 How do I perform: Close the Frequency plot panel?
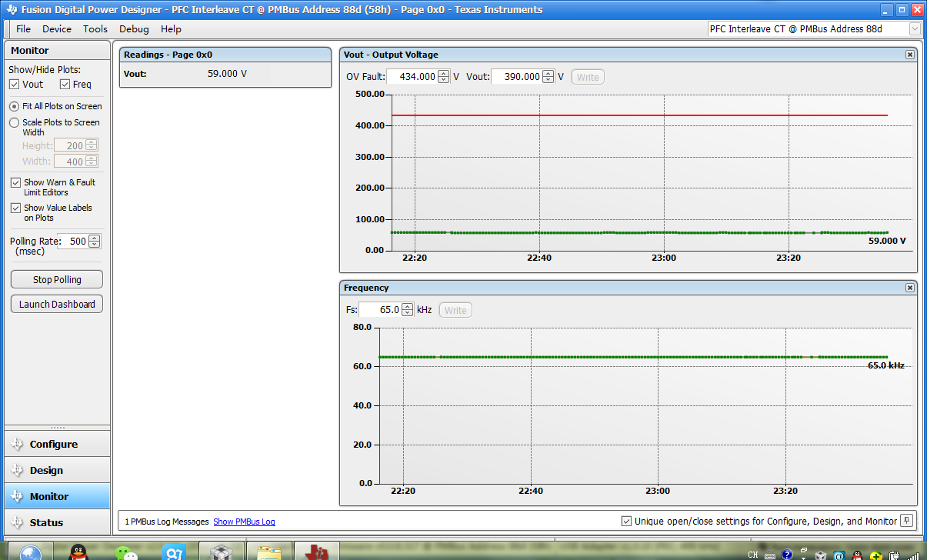click(910, 288)
